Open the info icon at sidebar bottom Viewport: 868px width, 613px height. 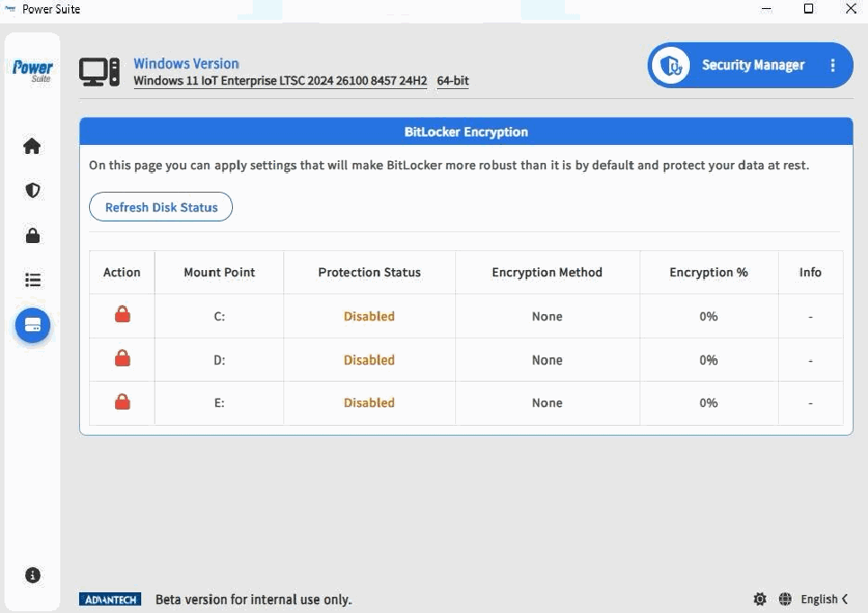pyautogui.click(x=32, y=575)
